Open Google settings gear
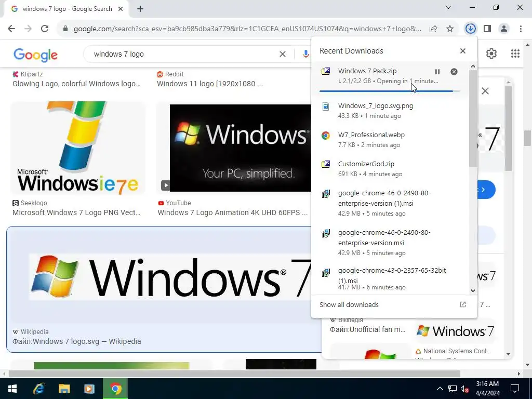This screenshot has width=532, height=399. [491, 54]
